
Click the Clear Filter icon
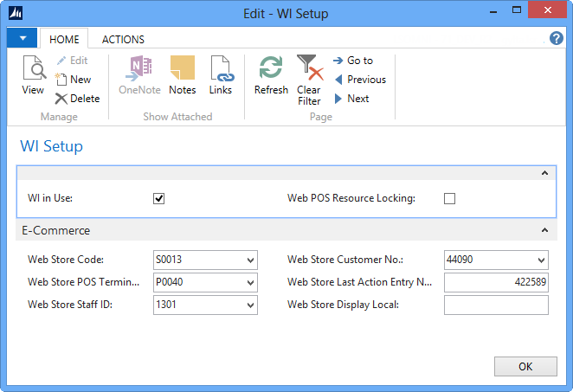(309, 74)
